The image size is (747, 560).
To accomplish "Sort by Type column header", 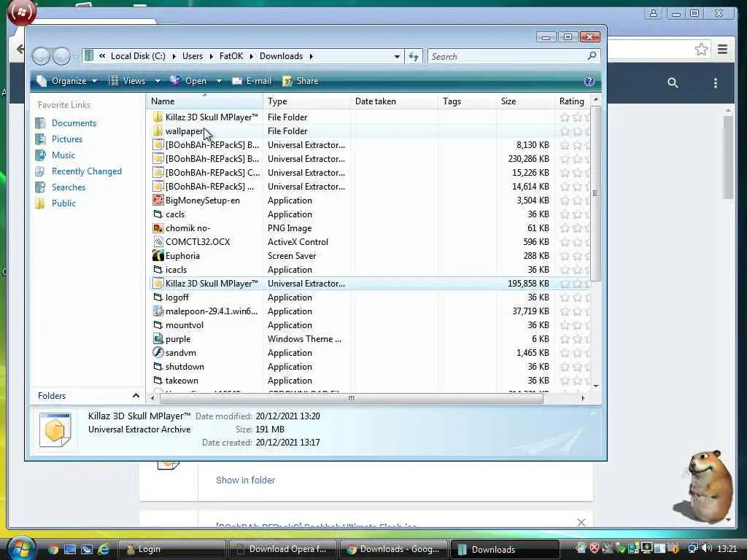I will point(306,101).
